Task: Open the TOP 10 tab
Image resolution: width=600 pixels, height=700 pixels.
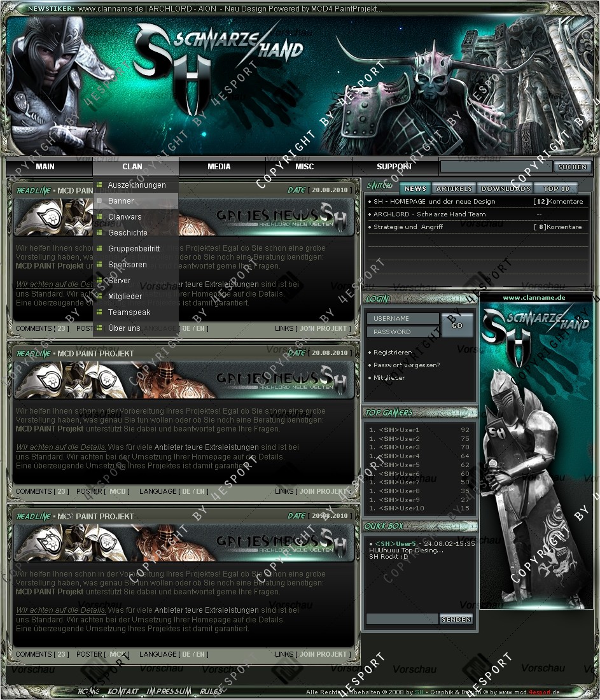Action: coord(556,189)
